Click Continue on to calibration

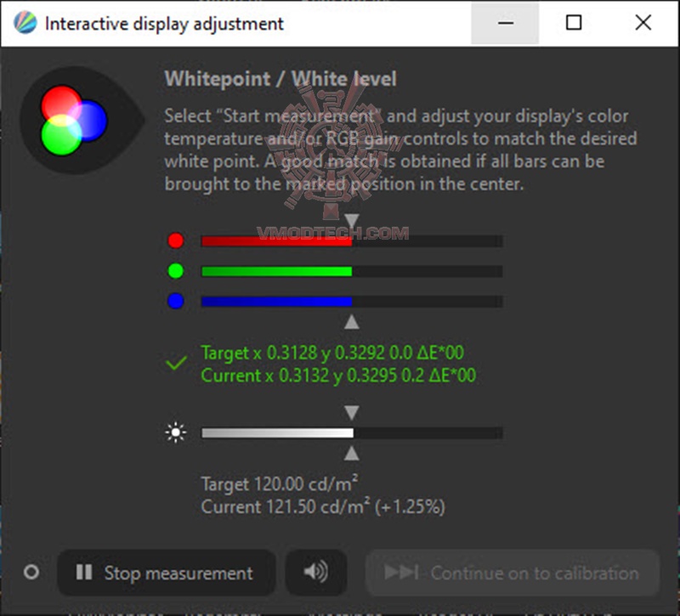coord(513,573)
